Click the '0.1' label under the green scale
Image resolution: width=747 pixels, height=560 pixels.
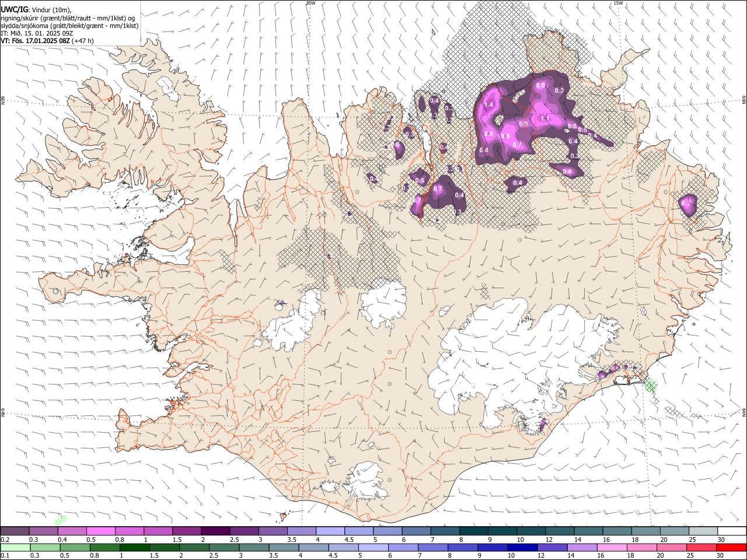5,556
